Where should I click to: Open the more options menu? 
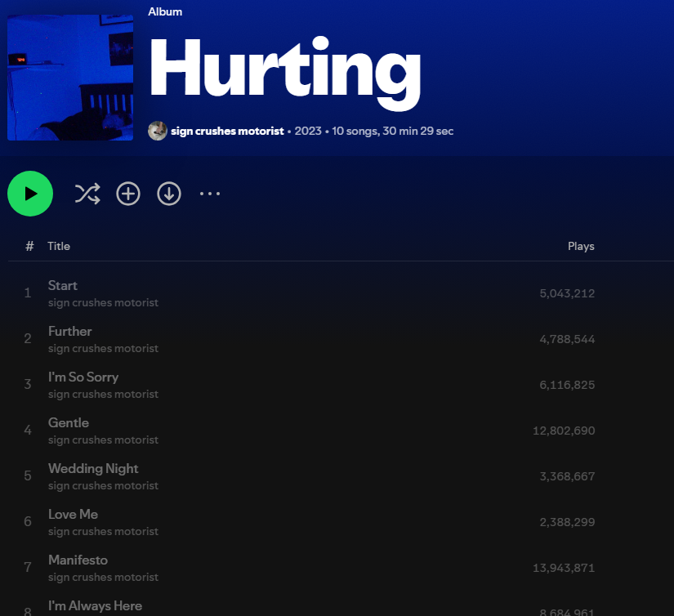[210, 194]
